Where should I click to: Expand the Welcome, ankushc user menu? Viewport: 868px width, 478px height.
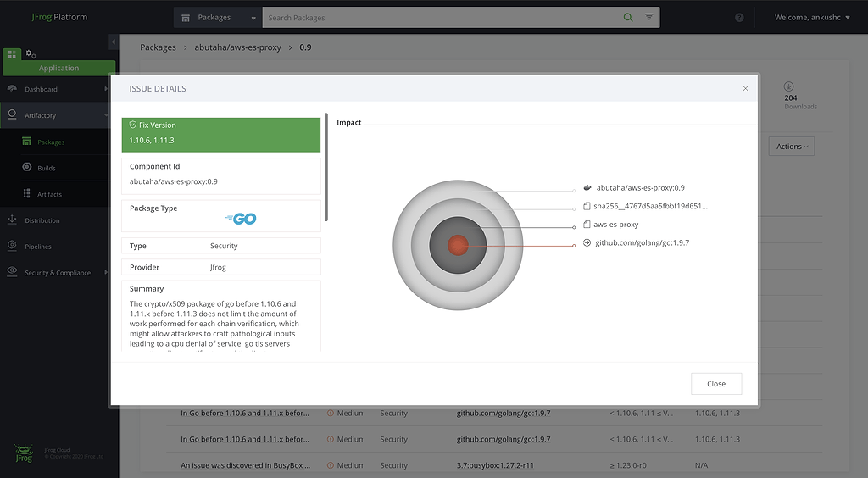click(x=812, y=17)
